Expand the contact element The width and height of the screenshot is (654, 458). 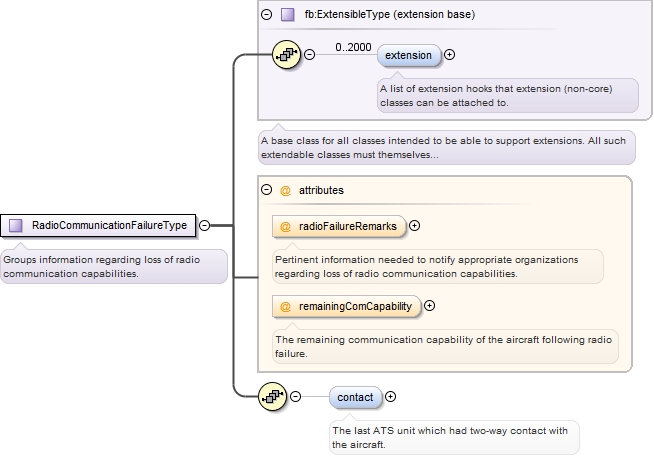tap(390, 397)
